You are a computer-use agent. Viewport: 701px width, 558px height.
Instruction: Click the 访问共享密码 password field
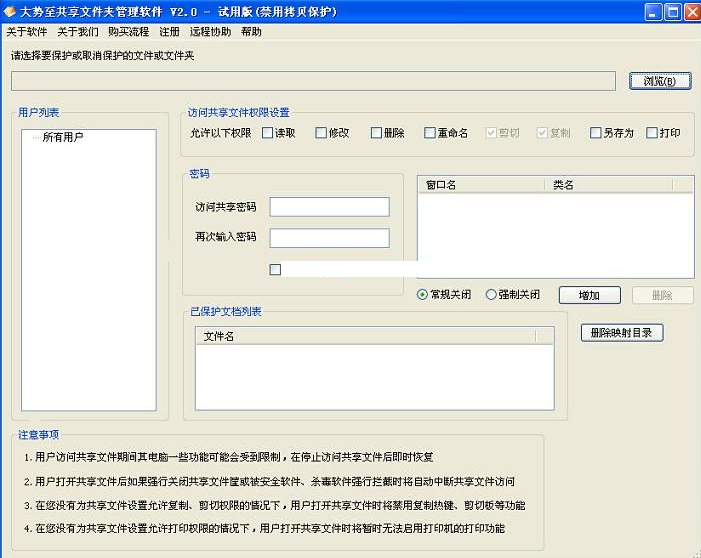329,207
